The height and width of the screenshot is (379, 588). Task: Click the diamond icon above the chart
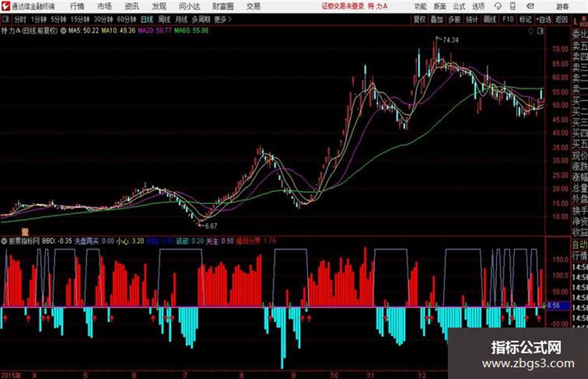(531, 31)
